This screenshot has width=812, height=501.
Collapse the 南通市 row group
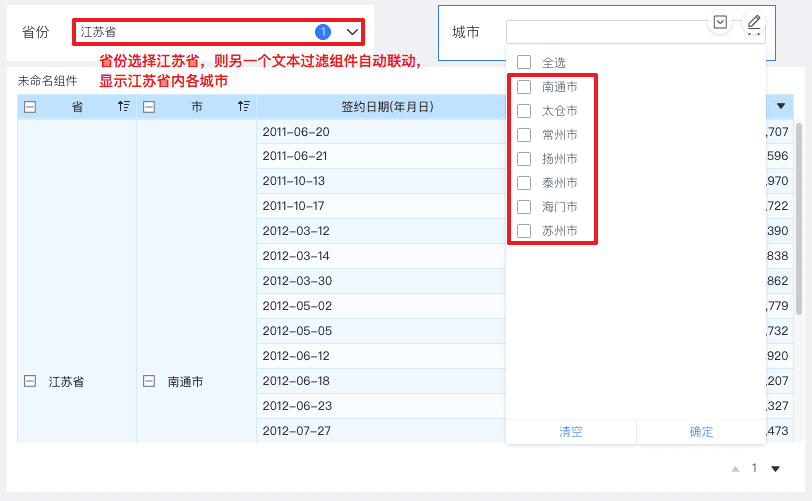[x=149, y=381]
